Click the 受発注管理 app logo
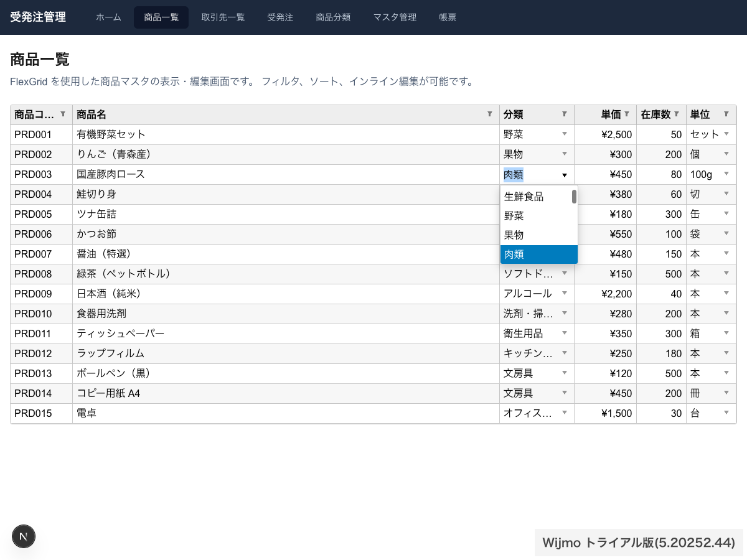 (38, 17)
